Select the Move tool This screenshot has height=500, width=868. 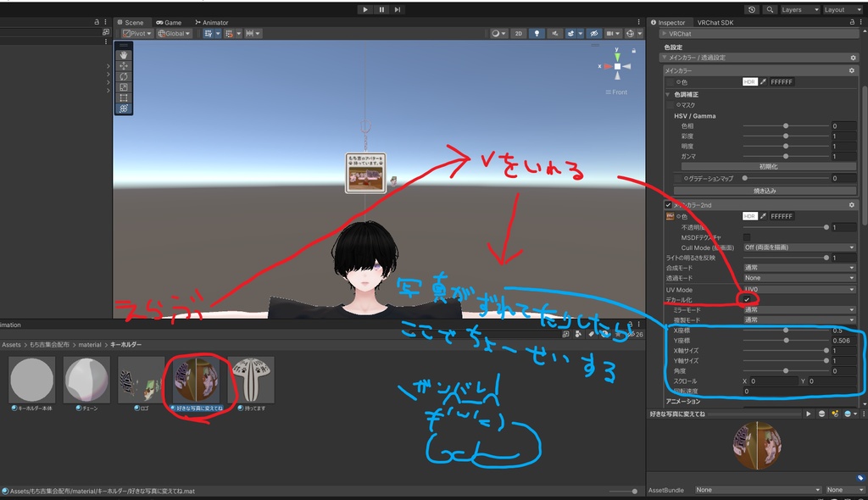tap(124, 66)
